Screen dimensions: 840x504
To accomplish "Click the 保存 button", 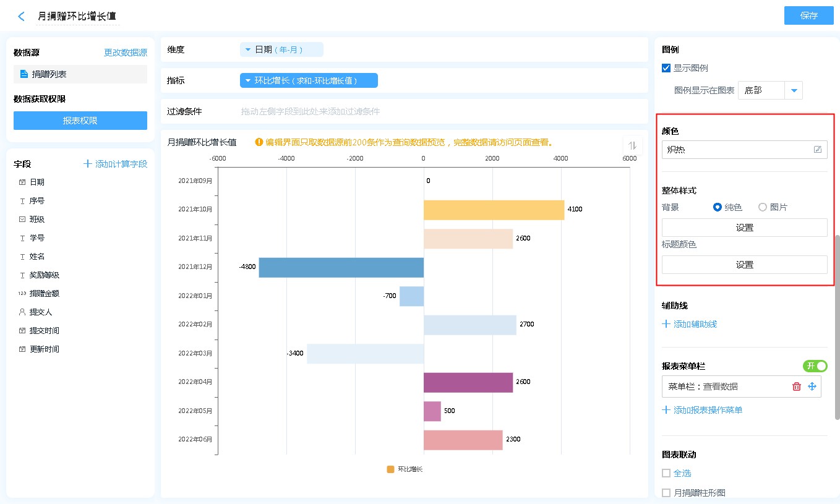I will (x=808, y=15).
